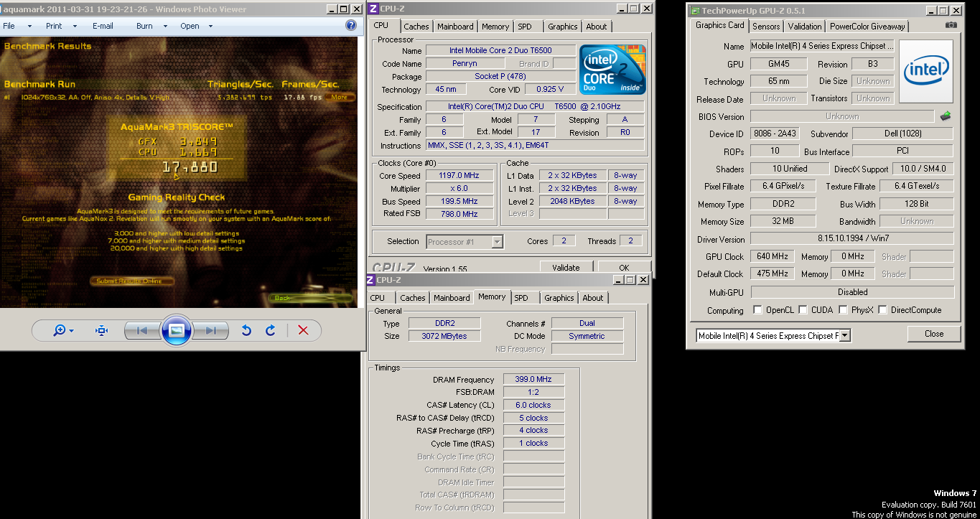
Task: Open the Print dropdown in Photo Viewer
Action: tap(61, 26)
